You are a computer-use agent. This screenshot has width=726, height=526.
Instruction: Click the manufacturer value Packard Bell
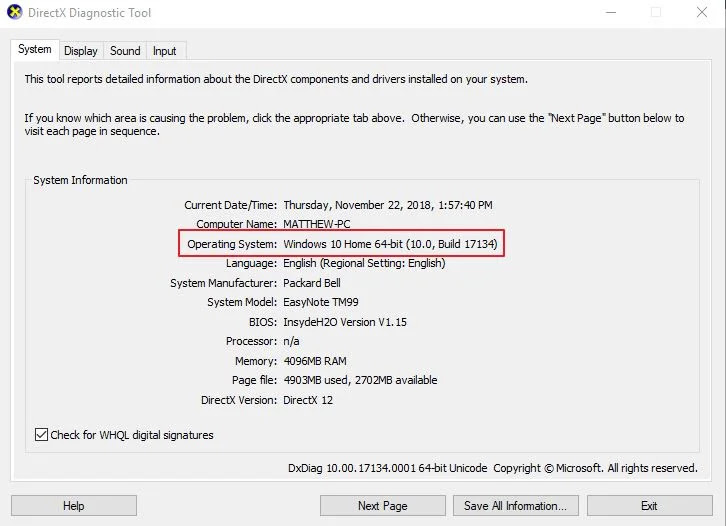(x=312, y=283)
